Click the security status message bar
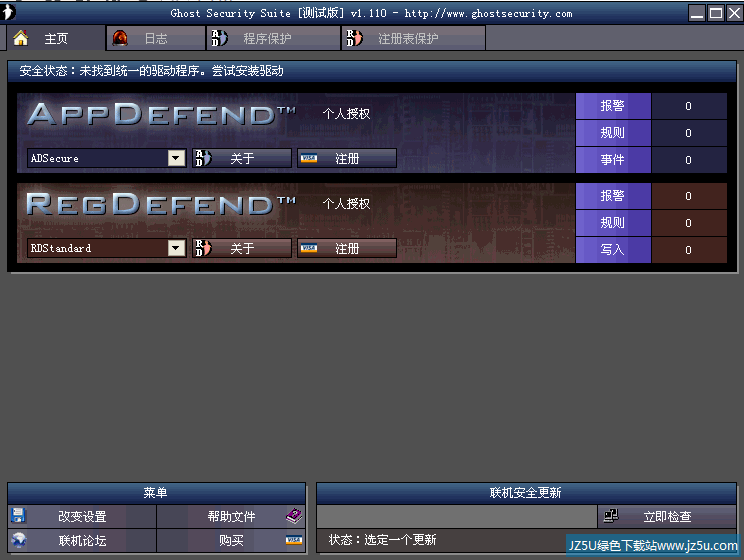 [x=372, y=71]
